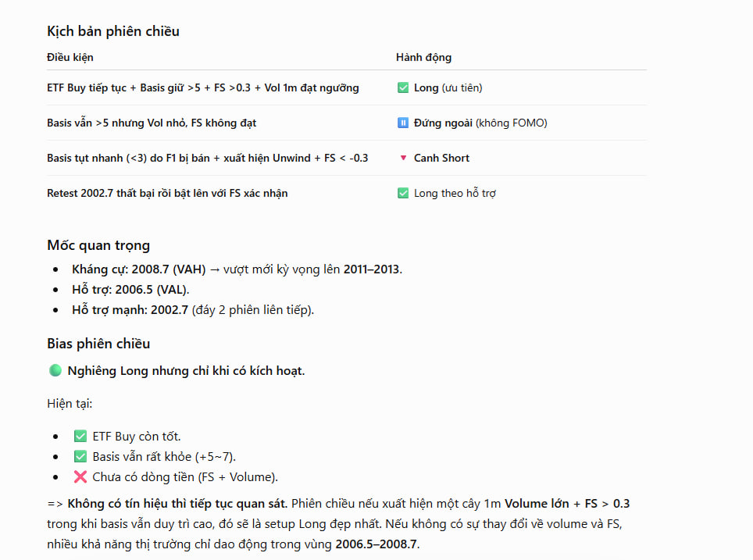Click the checkmark icon beside Basis vẫn rất khỏe
This screenshot has width=753, height=560.
point(80,456)
